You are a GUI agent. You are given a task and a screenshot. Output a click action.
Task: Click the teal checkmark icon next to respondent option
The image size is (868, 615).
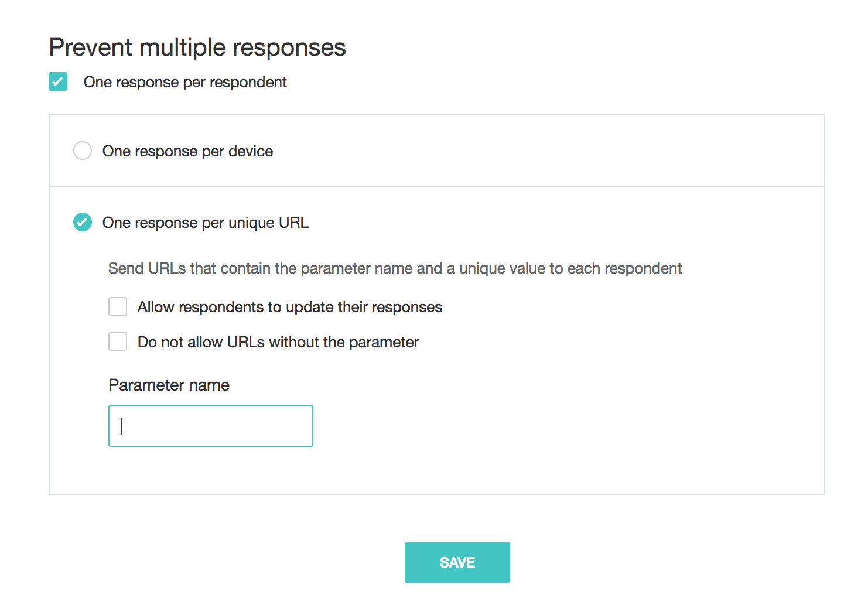[58, 81]
